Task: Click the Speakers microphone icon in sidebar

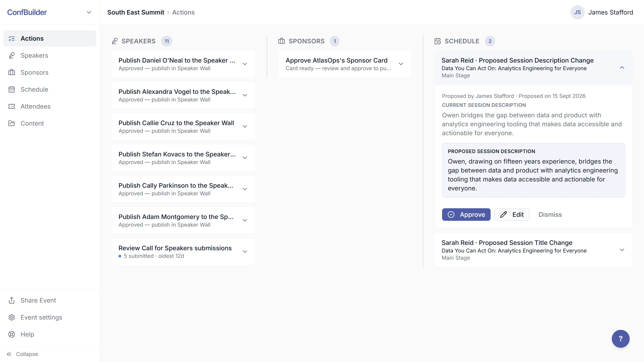Action: tap(11, 55)
